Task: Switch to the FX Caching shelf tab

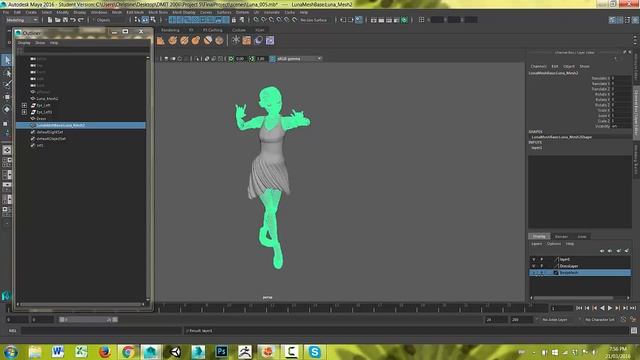Action: [213, 30]
